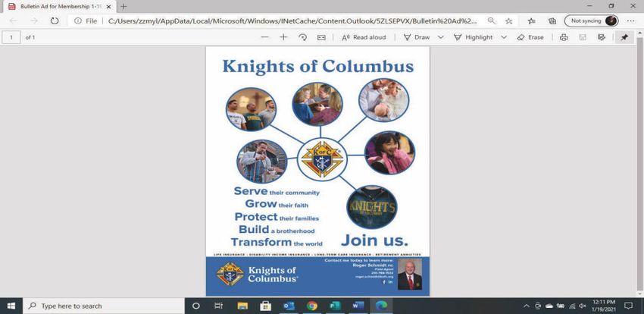Zoom out the PDF document
Viewport: 644px width, 314px height.
pyautogui.click(x=265, y=37)
